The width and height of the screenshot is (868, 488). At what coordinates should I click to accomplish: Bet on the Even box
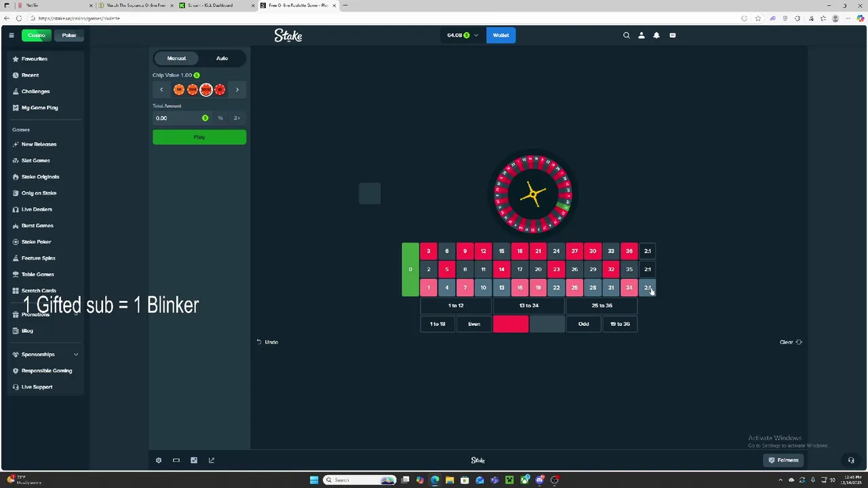point(474,324)
